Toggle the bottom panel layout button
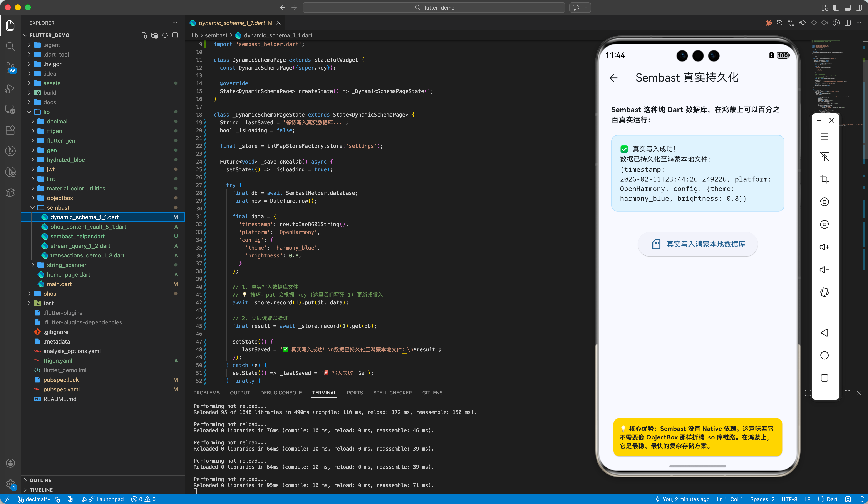Image resolution: width=868 pixels, height=504 pixels. (847, 8)
